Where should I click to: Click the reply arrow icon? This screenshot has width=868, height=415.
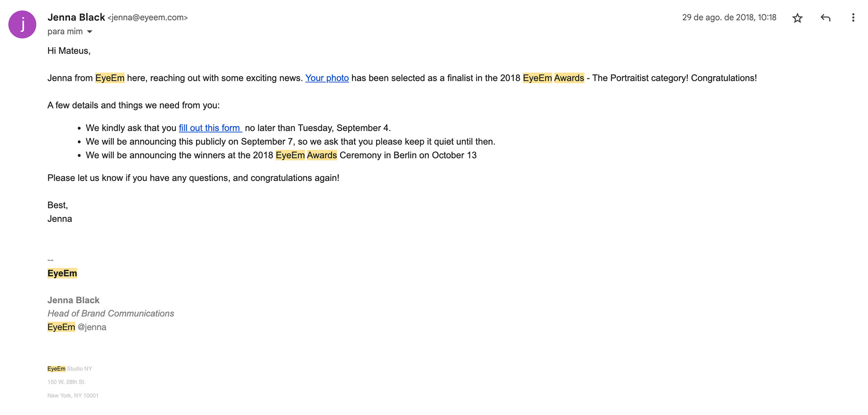826,18
